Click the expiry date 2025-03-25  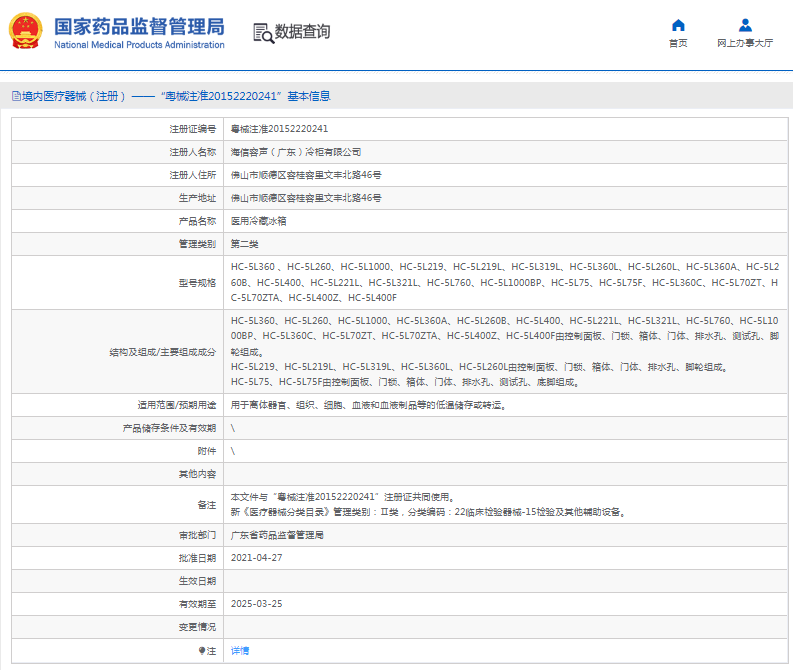[256, 604]
